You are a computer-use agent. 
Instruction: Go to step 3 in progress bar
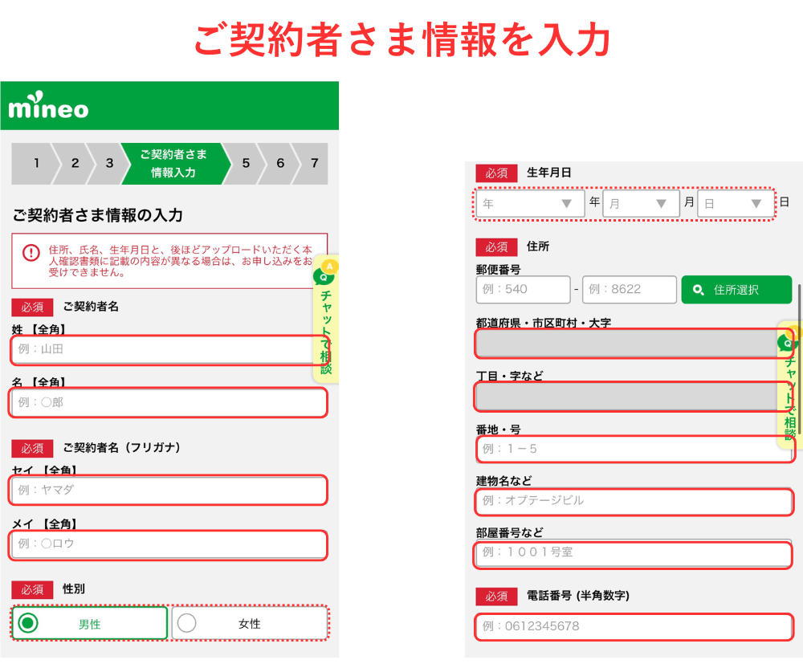coord(109,164)
